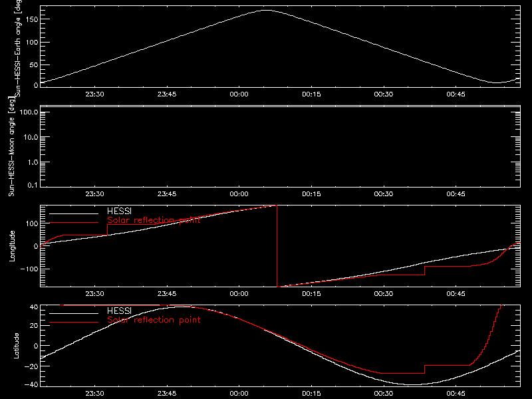Image resolution: width=532 pixels, height=399 pixels.
Task: Select the 10.0 tick on the Moon angle axis
Action: 31,137
